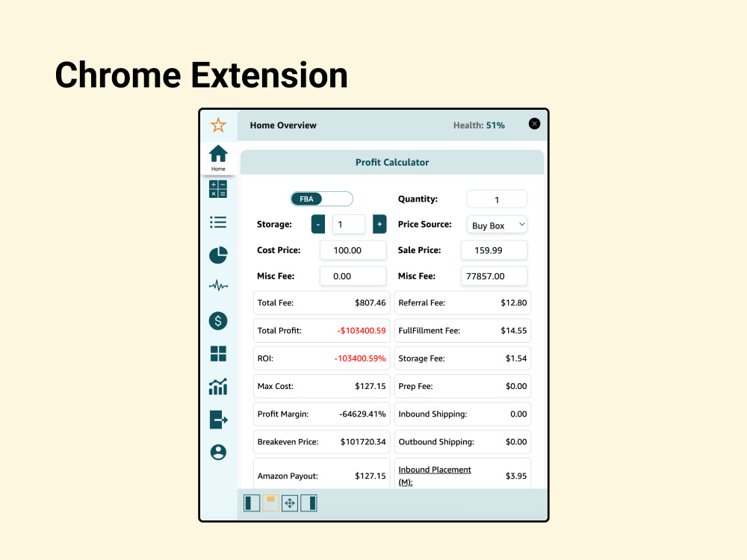Dock panel to the left side
This screenshot has width=747, height=560.
click(252, 503)
